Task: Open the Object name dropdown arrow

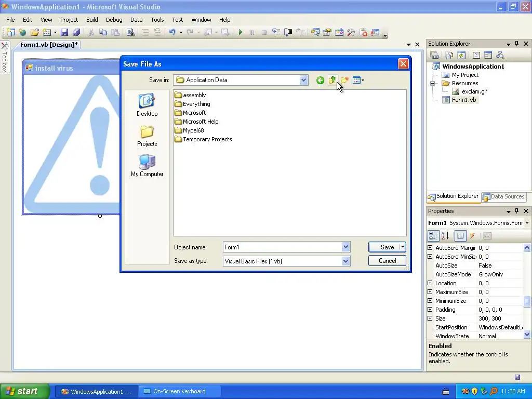Action: tap(345, 247)
